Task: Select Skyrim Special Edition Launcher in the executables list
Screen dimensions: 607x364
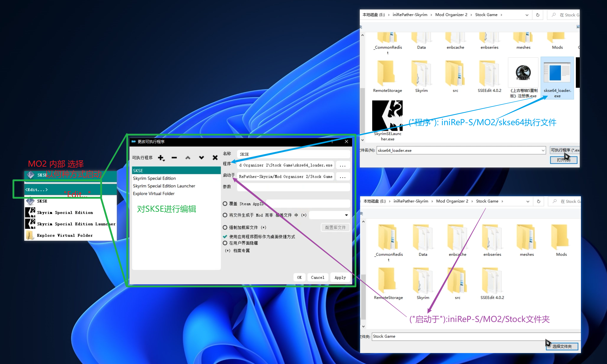Action: click(x=164, y=186)
